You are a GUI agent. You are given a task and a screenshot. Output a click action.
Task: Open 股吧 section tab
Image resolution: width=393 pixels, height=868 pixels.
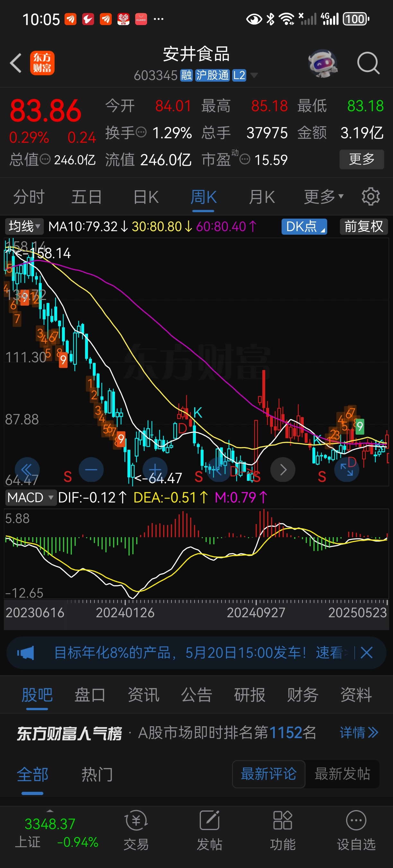pyautogui.click(x=37, y=695)
